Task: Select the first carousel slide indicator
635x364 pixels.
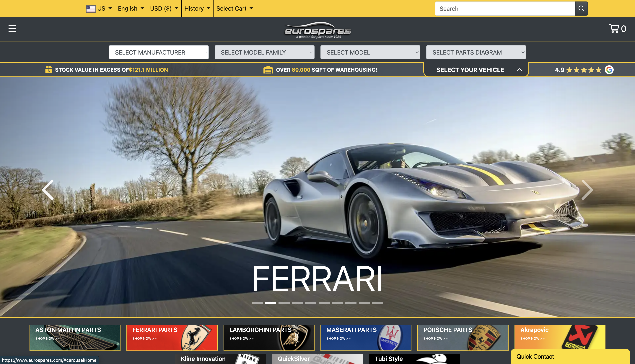Action: coord(257,303)
